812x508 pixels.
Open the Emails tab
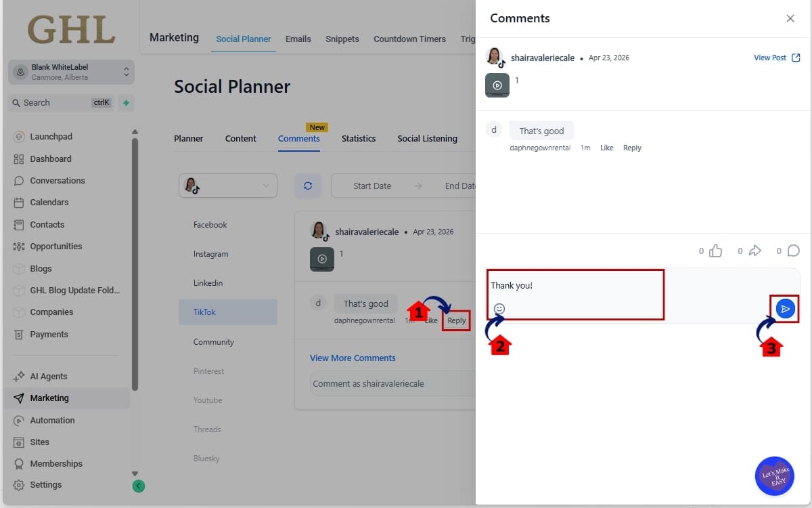pyautogui.click(x=298, y=39)
